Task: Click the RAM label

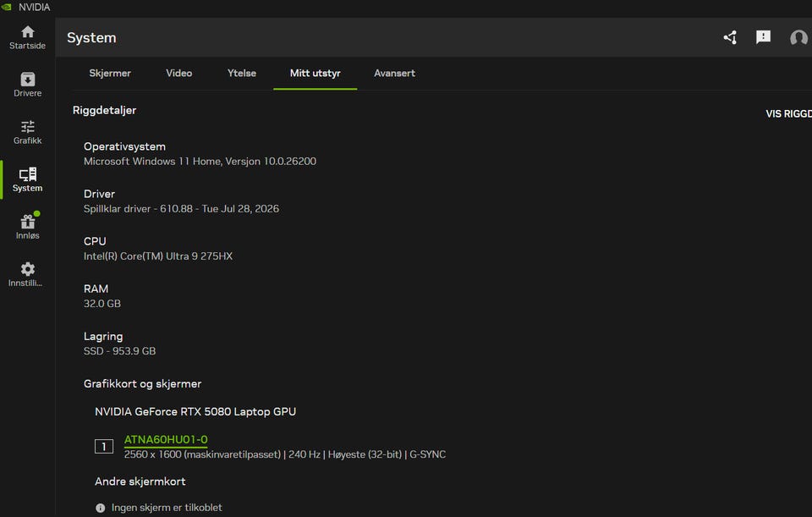Action: coord(96,289)
